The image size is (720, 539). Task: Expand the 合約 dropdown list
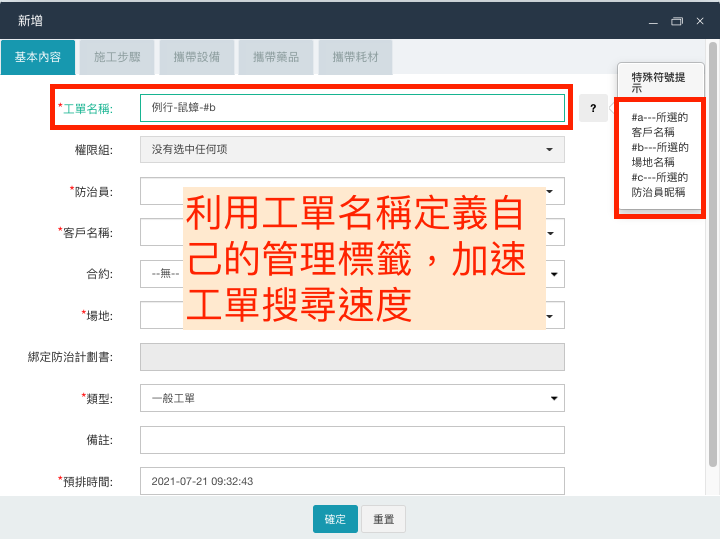[555, 273]
